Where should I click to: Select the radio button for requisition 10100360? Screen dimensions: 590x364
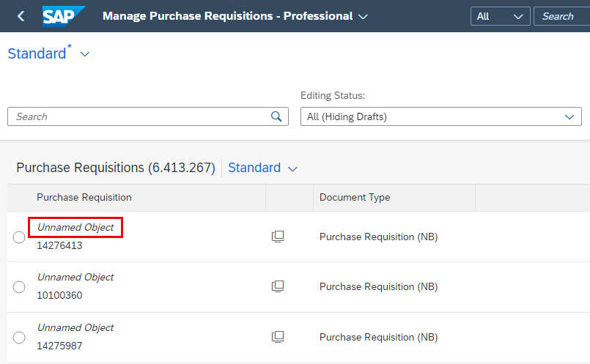point(19,287)
